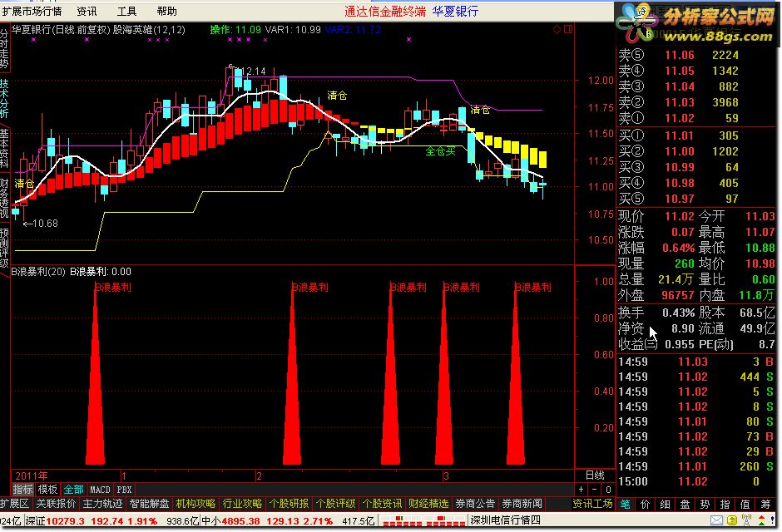
Task: Open the 财经精选 tab
Action: click(x=428, y=504)
